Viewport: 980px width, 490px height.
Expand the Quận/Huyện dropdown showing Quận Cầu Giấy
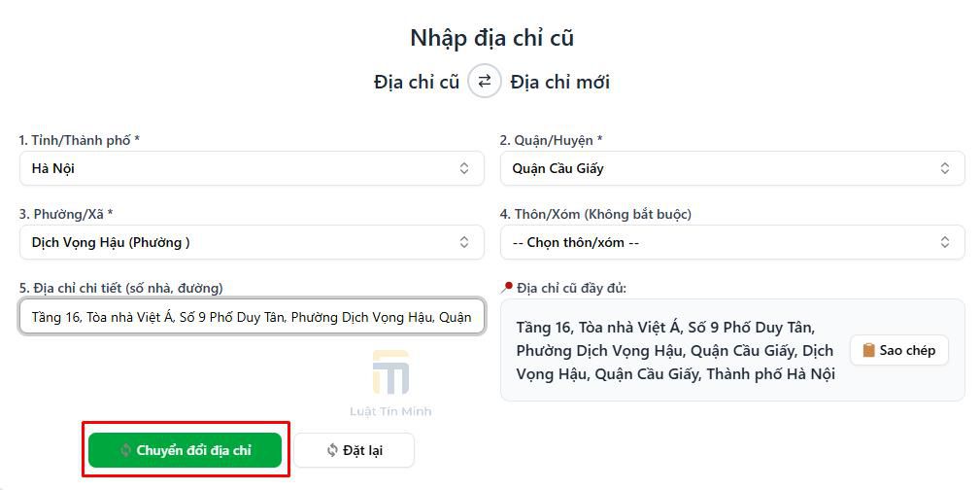pos(731,168)
